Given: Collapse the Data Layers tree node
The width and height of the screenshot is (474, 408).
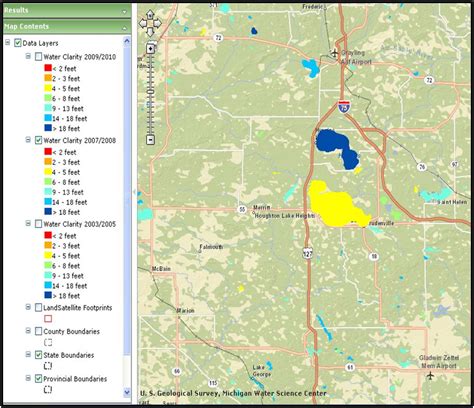Looking at the screenshot, I should coord(8,43).
